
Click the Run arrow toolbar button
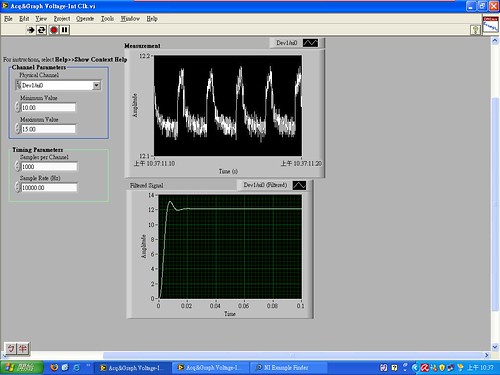[31, 30]
